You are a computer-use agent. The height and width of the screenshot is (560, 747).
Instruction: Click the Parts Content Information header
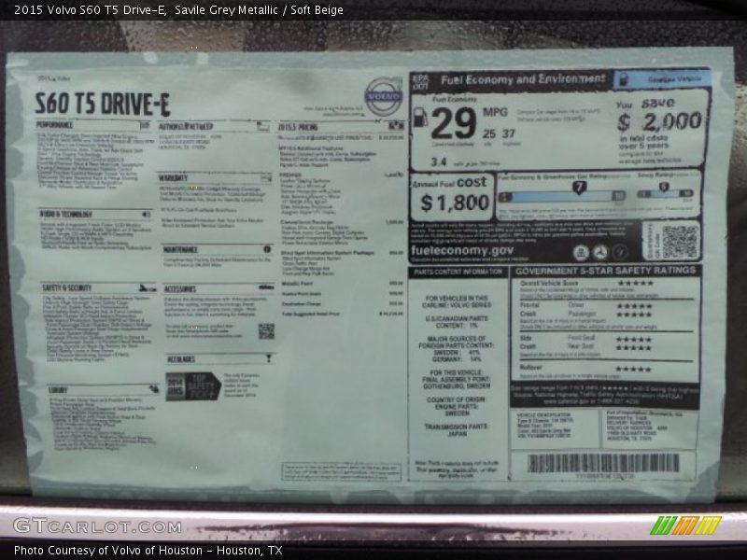(x=458, y=272)
